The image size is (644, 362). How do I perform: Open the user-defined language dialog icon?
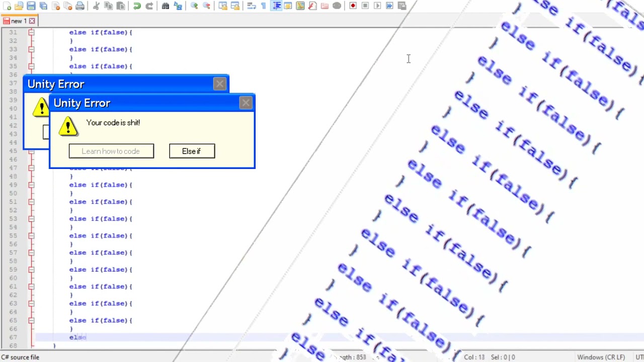tap(288, 6)
